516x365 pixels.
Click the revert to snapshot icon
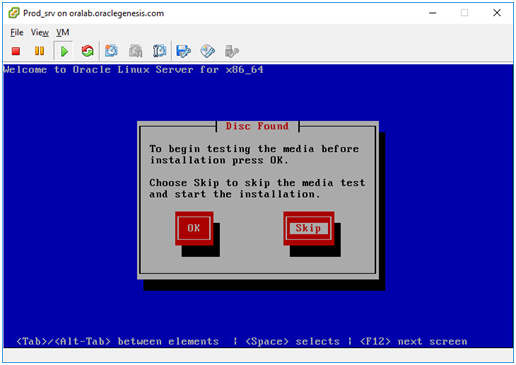pos(136,51)
